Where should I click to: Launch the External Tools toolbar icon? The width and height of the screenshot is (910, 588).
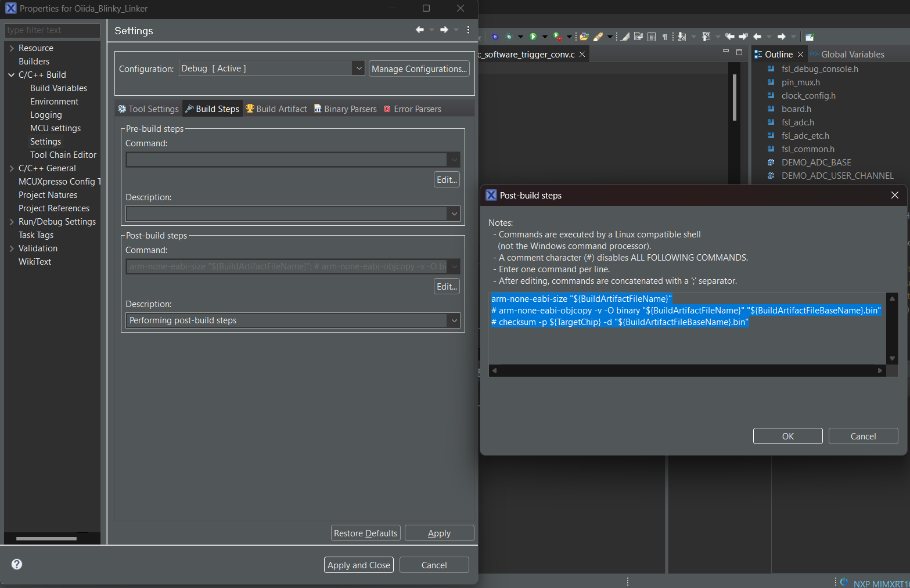pos(556,36)
